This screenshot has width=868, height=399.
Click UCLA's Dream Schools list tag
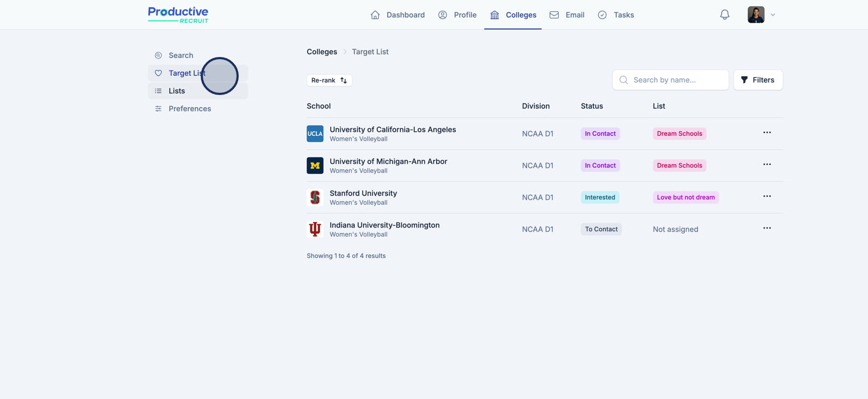tap(679, 134)
